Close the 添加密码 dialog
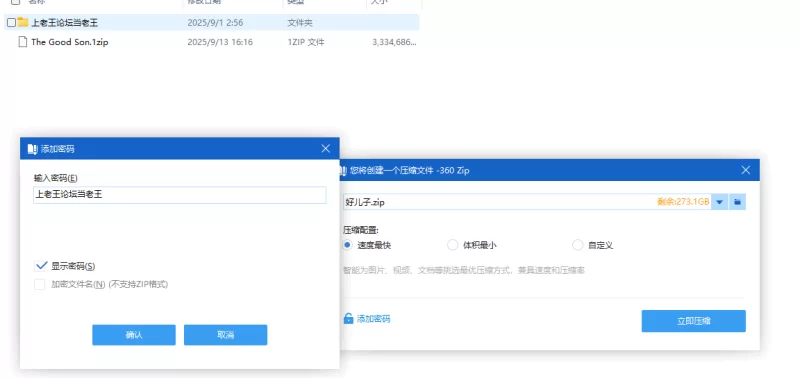 click(326, 148)
